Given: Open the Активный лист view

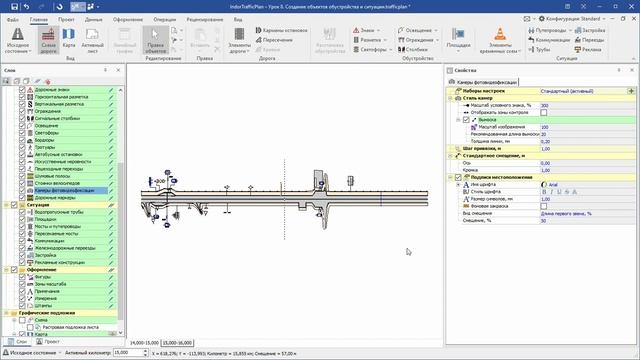Looking at the screenshot, I should tap(92, 40).
